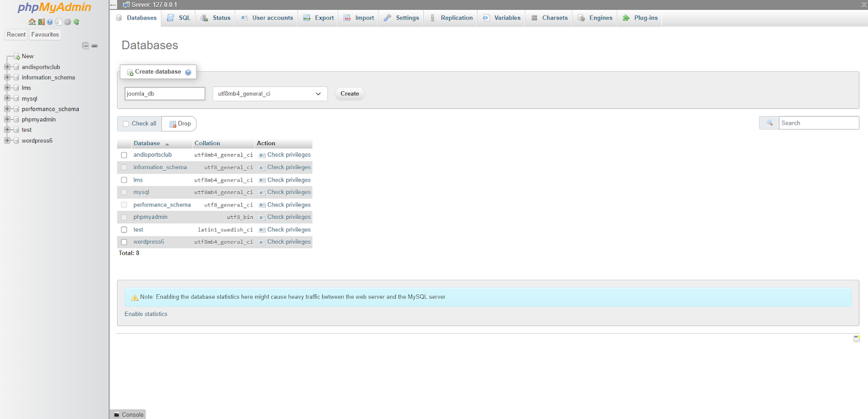Viewport: 868px width, 419px height.
Task: Click the database name input field
Action: [x=165, y=94]
